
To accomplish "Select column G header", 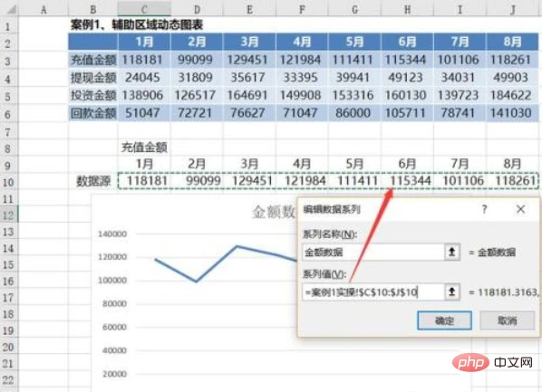I will (354, 9).
